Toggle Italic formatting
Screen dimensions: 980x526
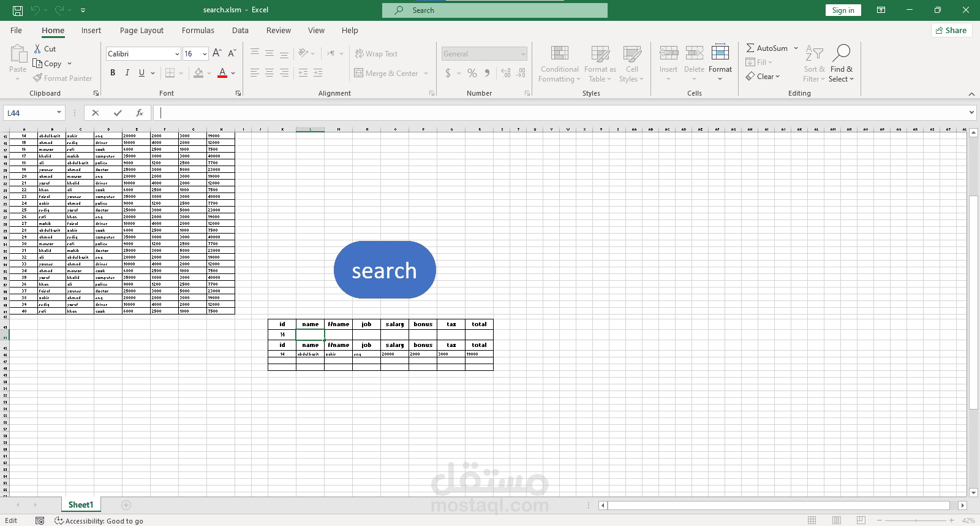tap(127, 73)
